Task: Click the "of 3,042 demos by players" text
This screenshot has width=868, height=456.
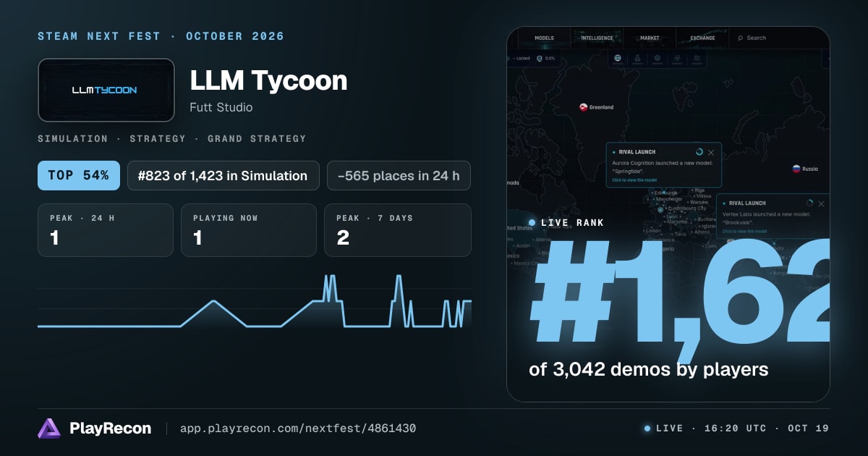Action: pos(648,369)
